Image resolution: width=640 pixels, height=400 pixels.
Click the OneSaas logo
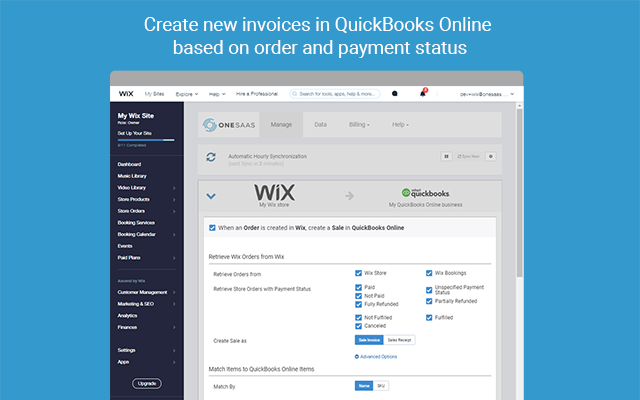[229, 125]
